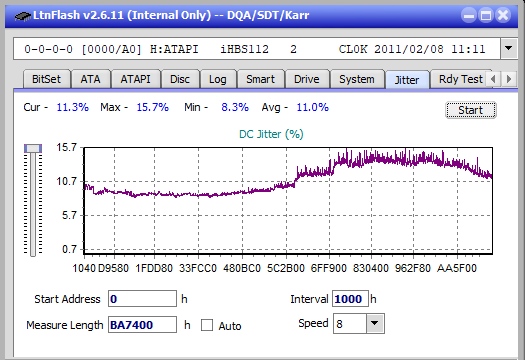Screen dimensions: 525x360
Task: Maximize the LtnFlash window
Action: (486, 15)
